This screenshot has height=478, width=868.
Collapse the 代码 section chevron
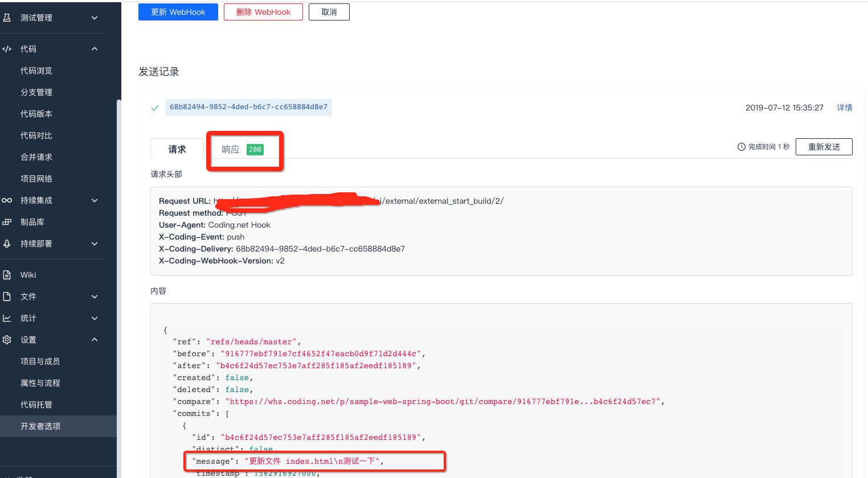(x=95, y=49)
